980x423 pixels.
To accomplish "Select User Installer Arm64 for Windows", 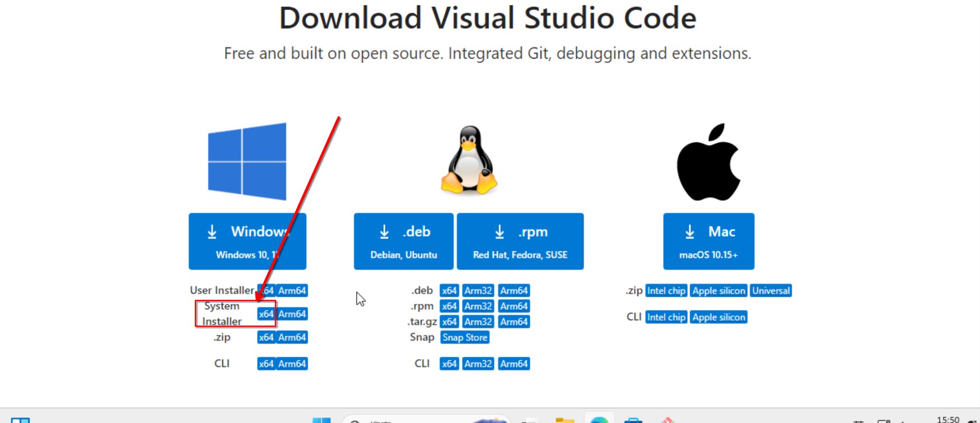I will [x=292, y=290].
